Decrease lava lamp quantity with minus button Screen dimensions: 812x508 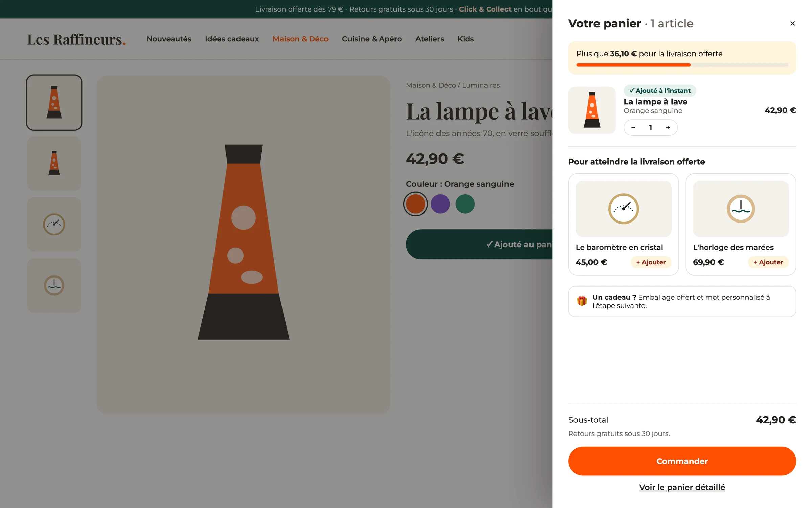coord(633,128)
